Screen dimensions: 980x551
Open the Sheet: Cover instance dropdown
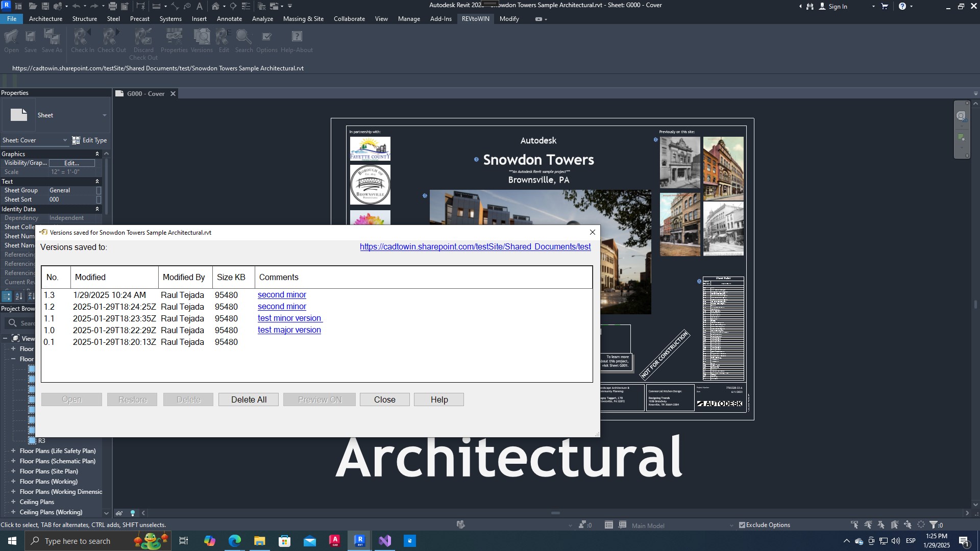pos(35,140)
